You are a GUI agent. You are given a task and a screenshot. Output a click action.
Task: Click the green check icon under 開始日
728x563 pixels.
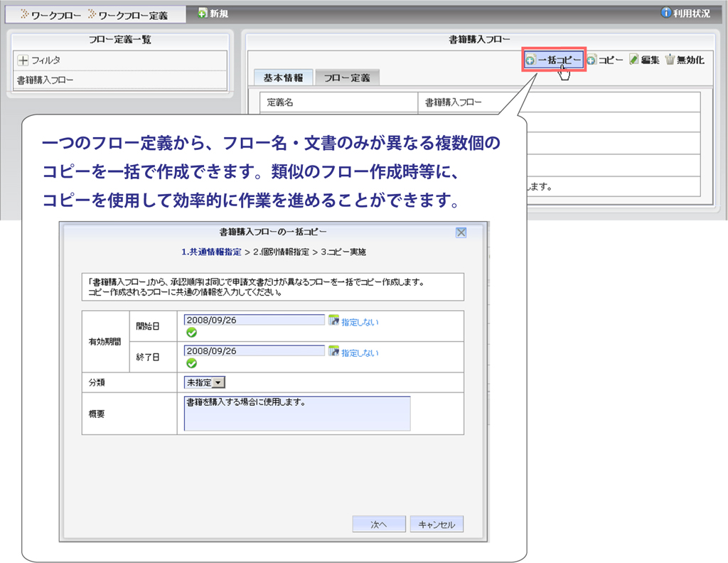[x=191, y=333]
